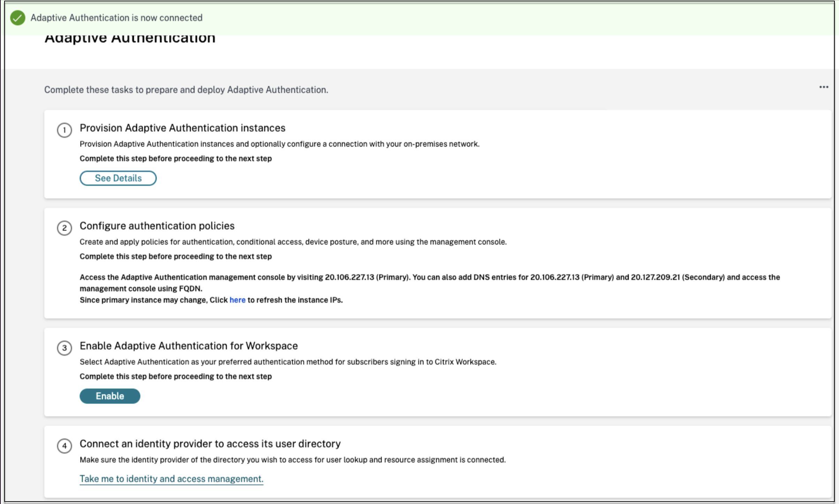Click the green success checkmark icon
Image resolution: width=839 pixels, height=504 pixels.
click(x=17, y=18)
